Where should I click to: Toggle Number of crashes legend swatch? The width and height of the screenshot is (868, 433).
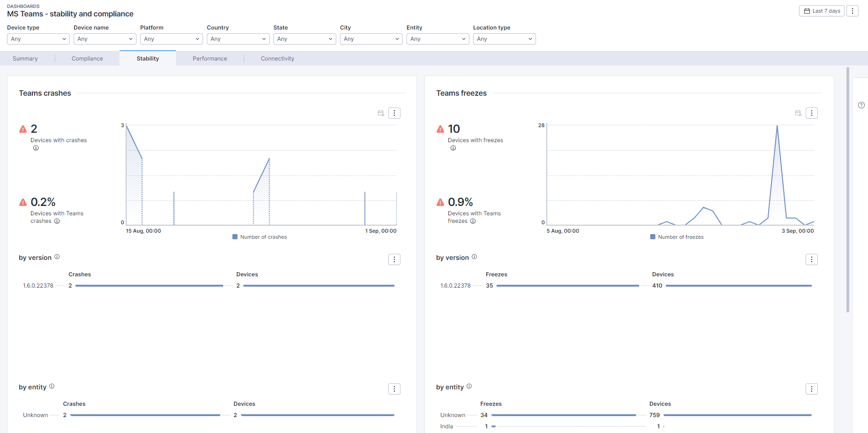(235, 237)
